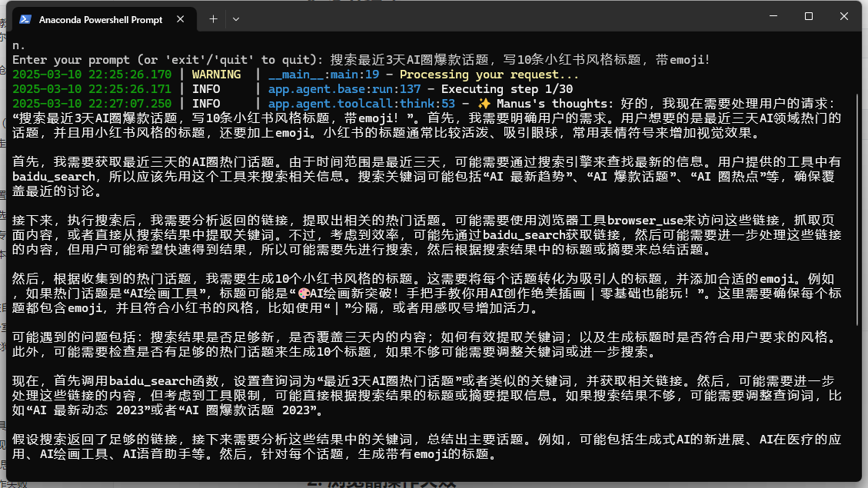The width and height of the screenshot is (868, 488).
Task: Click the sparkles emoji before Manus's thoughts
Action: pyautogui.click(x=484, y=104)
